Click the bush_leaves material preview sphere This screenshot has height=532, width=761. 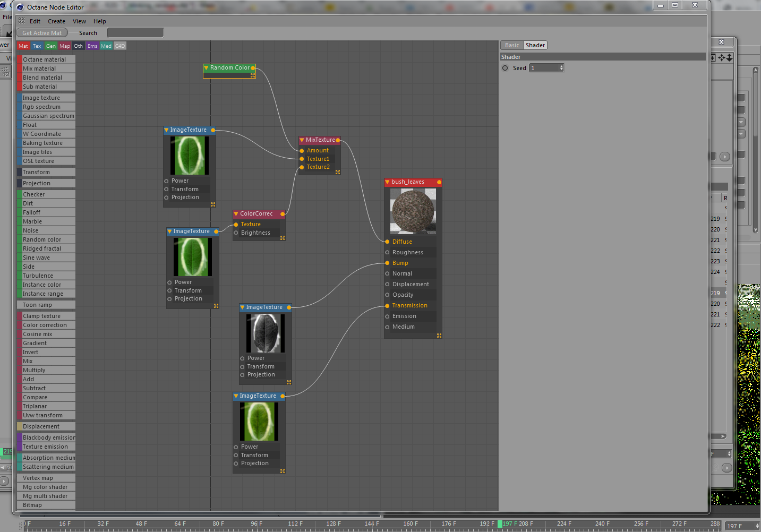click(x=413, y=211)
